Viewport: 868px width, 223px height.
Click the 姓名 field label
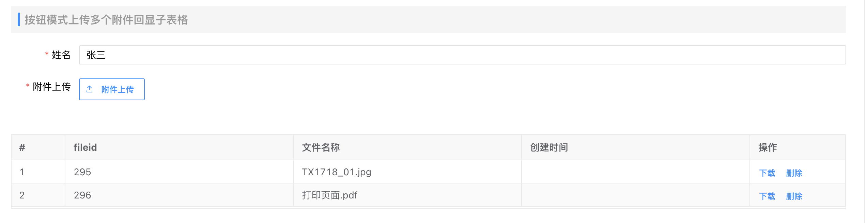click(61, 55)
